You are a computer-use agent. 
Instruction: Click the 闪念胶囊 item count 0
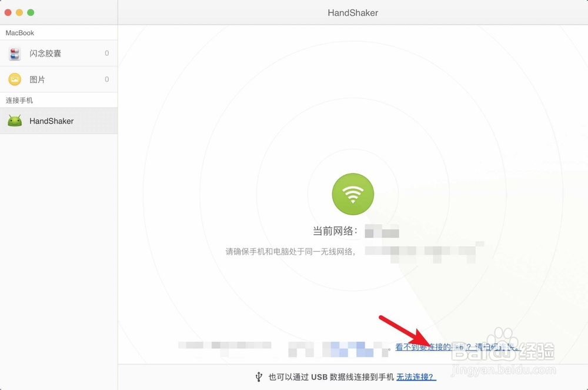coord(107,54)
